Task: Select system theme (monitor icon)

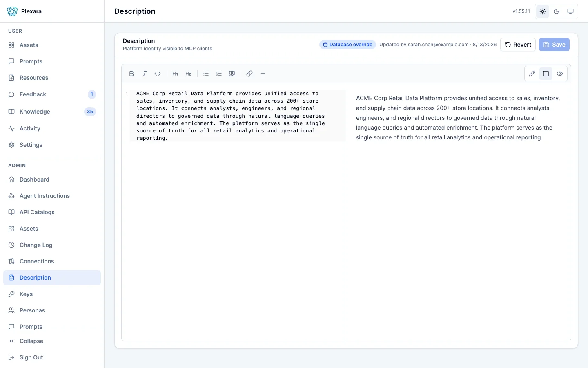Action: point(570,11)
